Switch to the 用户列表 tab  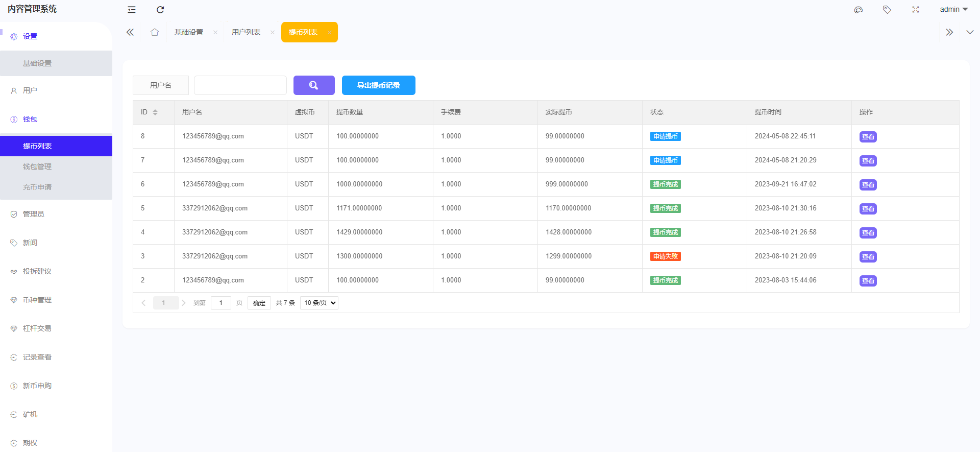[x=246, y=32]
